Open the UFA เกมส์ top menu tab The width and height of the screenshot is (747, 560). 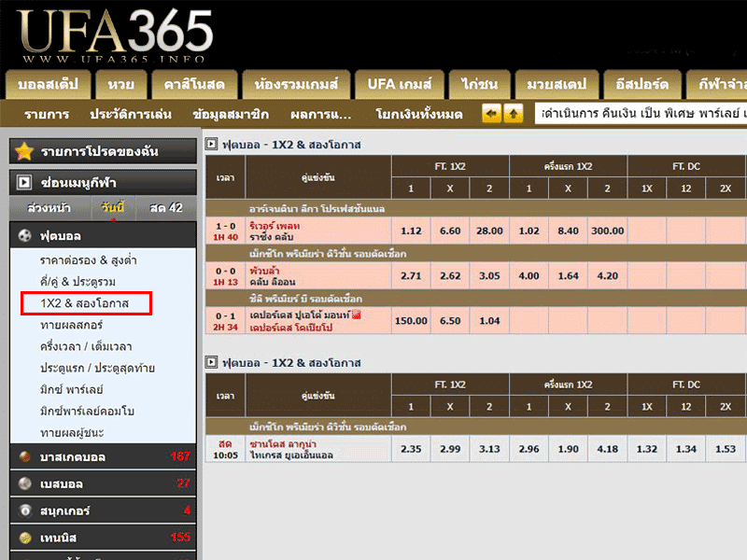point(400,85)
